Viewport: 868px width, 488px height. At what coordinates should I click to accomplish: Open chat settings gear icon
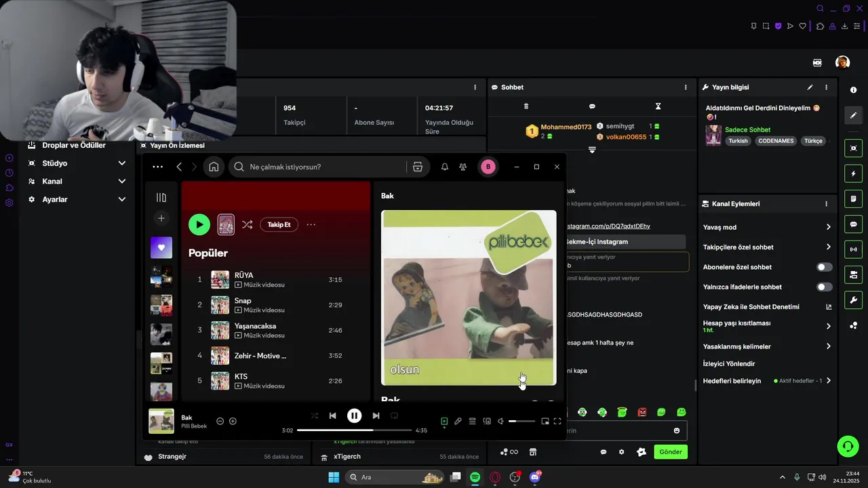(x=621, y=452)
